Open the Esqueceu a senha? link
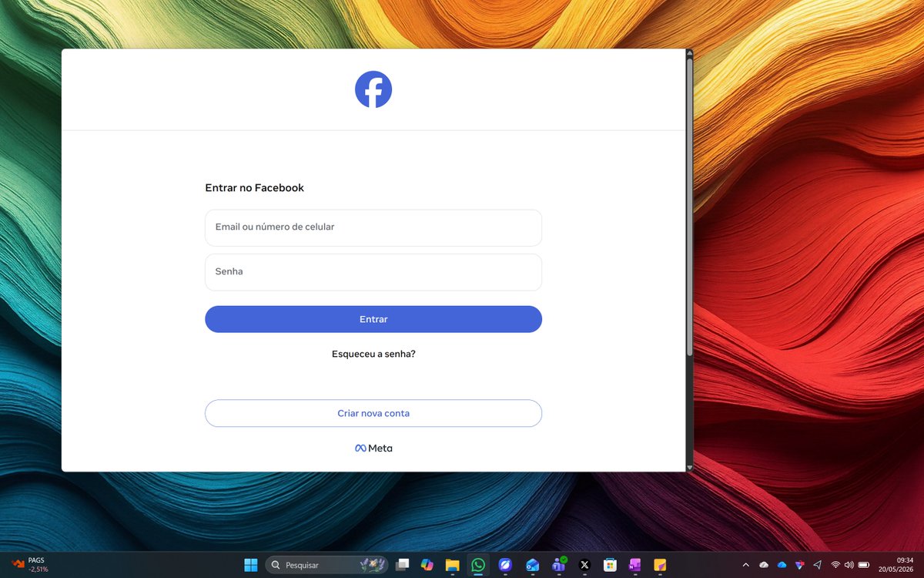 coord(373,354)
